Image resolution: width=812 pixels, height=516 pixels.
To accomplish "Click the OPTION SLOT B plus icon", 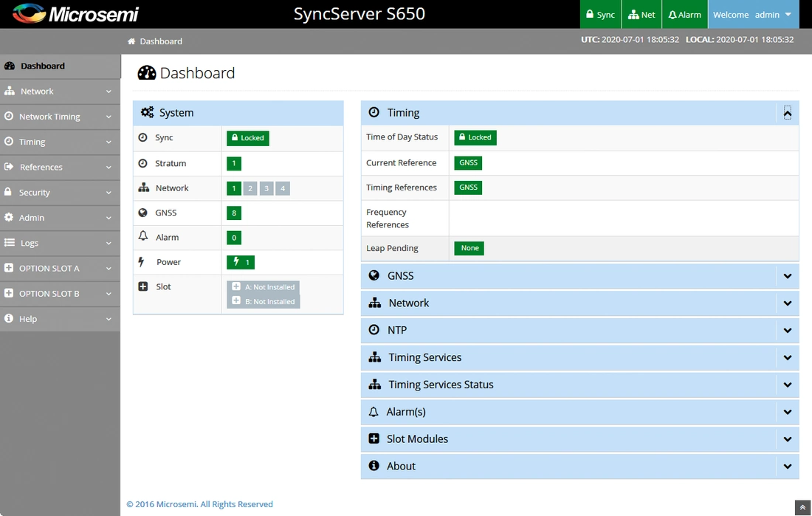I will (x=9, y=293).
